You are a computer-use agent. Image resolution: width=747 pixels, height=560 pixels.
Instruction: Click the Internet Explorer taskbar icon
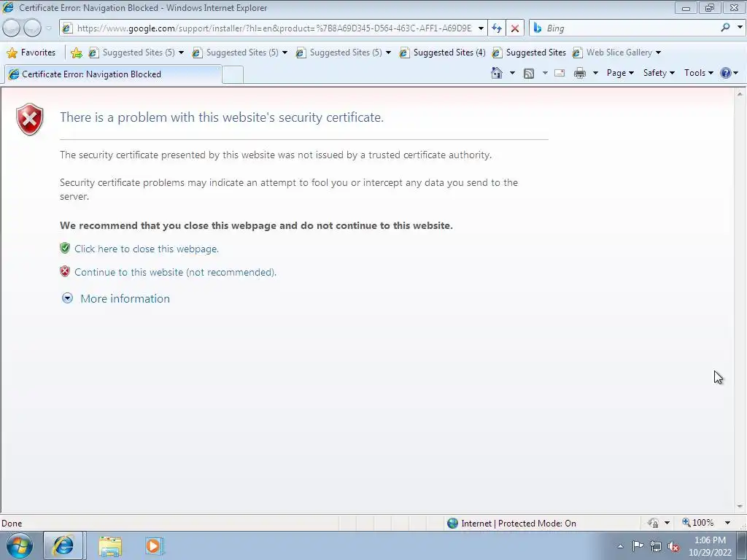tap(64, 545)
